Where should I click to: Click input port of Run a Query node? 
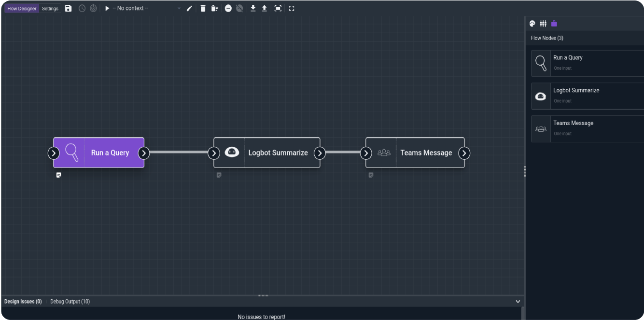click(54, 153)
